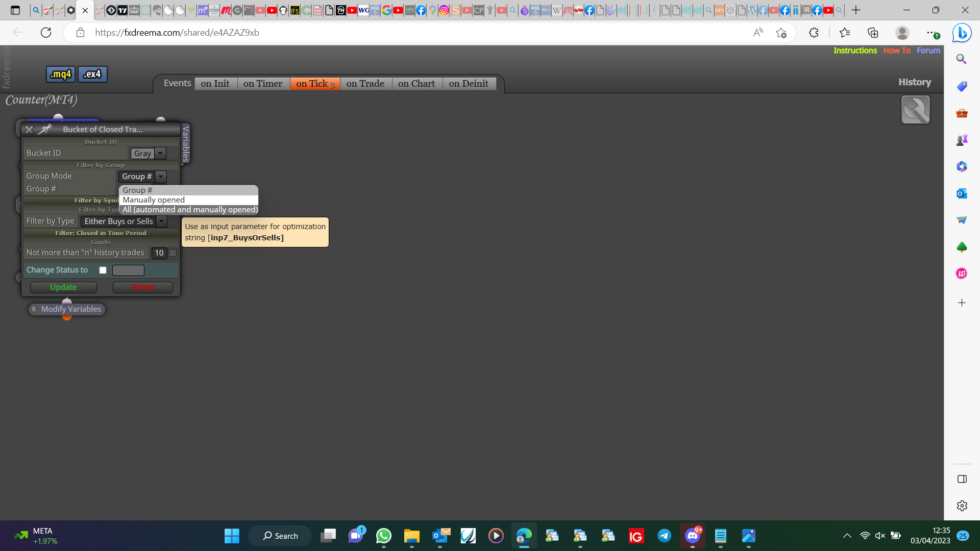Image resolution: width=980 pixels, height=551 pixels.
Task: Open the Variables side tab
Action: [185, 143]
